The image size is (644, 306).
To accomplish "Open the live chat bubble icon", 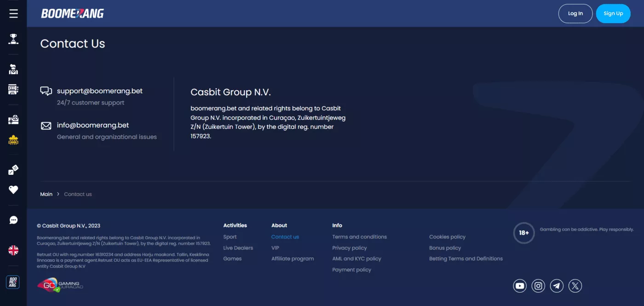I will pyautogui.click(x=13, y=220).
